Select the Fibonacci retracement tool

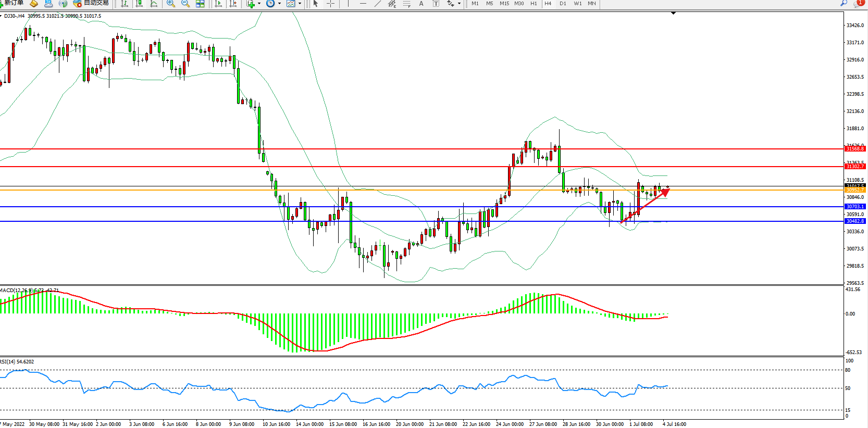tap(406, 4)
